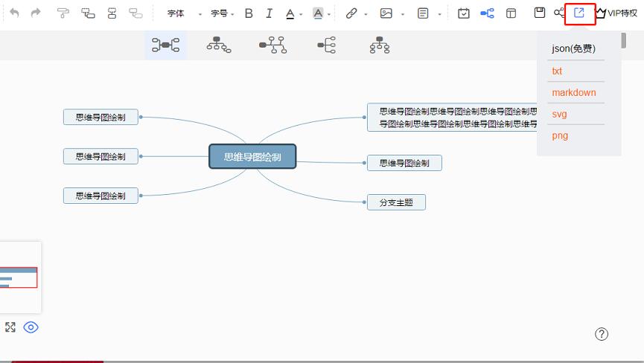Select the json(免费) export option
This screenshot has width=644, height=363.
point(573,49)
